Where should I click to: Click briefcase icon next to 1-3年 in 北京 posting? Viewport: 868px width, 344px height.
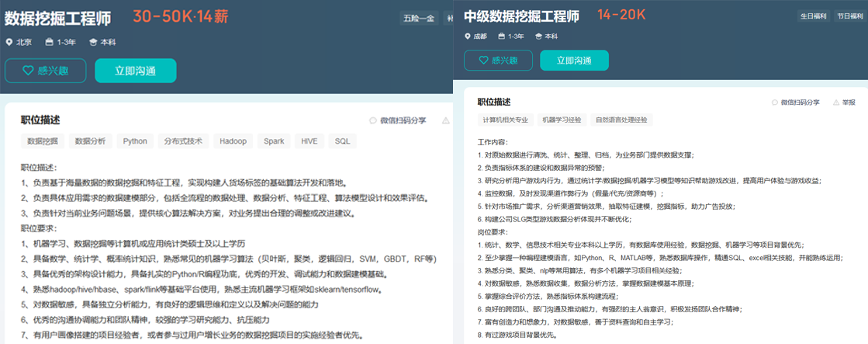click(50, 42)
